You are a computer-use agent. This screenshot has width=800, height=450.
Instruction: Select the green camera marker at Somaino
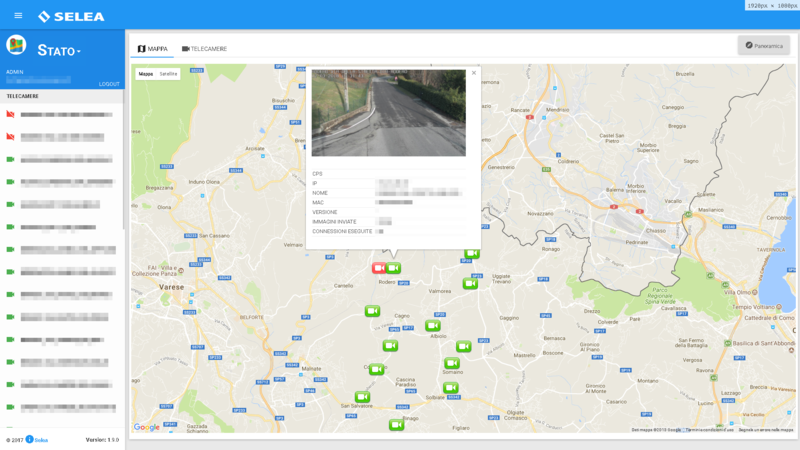click(x=452, y=363)
